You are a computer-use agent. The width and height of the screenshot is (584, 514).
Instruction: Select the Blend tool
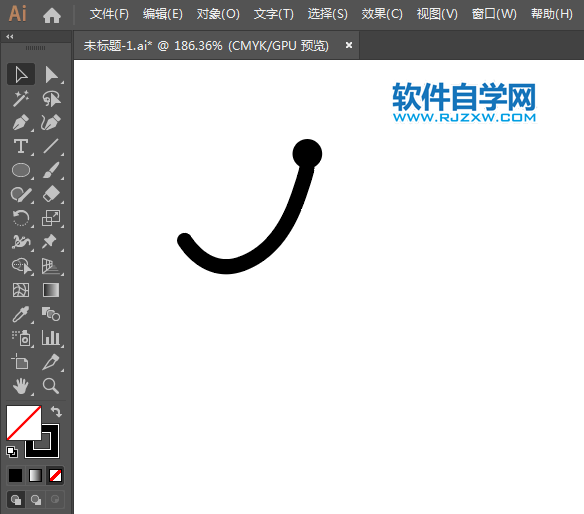pos(51,314)
